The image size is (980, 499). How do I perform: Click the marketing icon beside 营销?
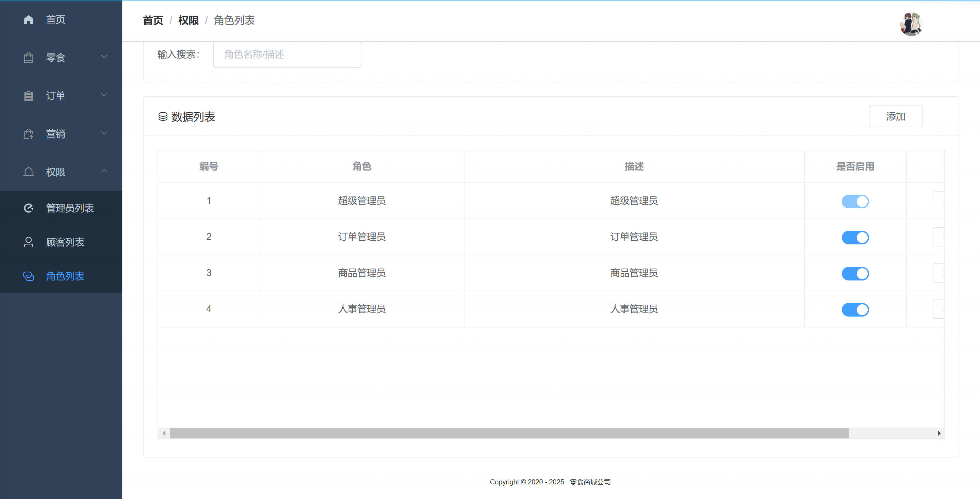pyautogui.click(x=29, y=134)
